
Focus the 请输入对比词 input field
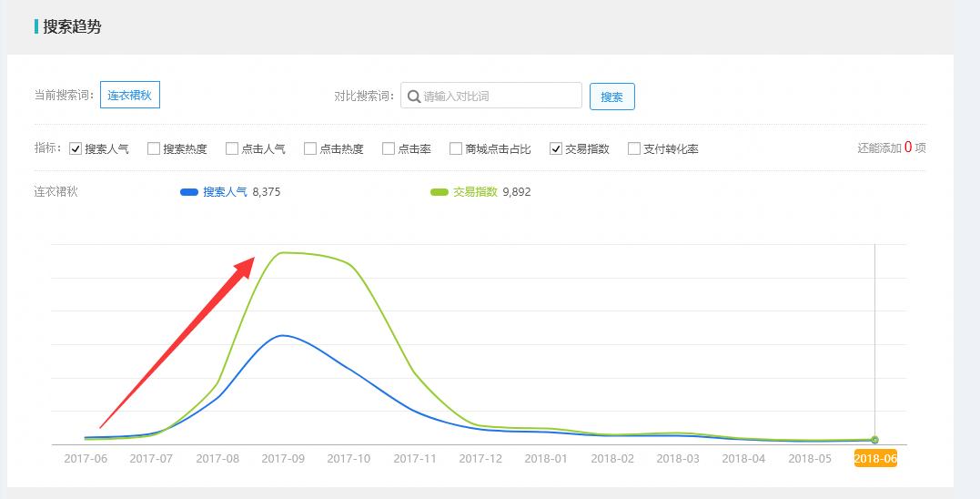(x=491, y=96)
